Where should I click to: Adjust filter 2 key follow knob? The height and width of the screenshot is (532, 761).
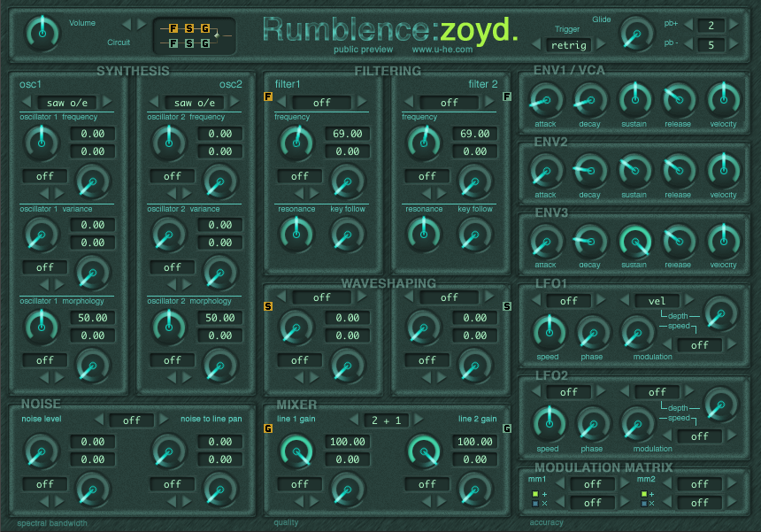(x=474, y=235)
